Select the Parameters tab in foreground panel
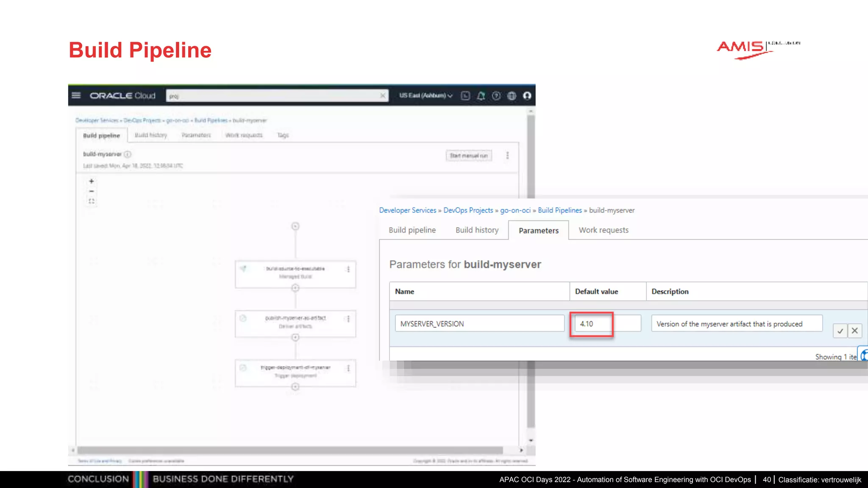 coord(539,230)
